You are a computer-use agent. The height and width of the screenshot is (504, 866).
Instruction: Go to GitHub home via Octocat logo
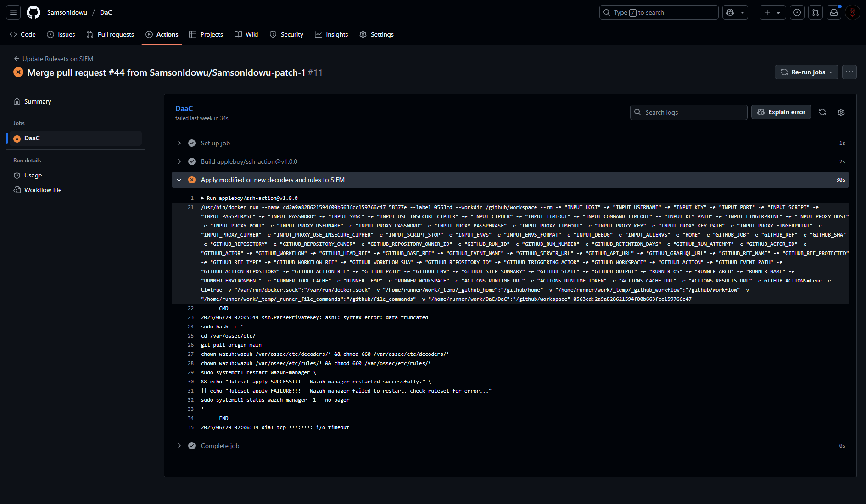coord(34,12)
